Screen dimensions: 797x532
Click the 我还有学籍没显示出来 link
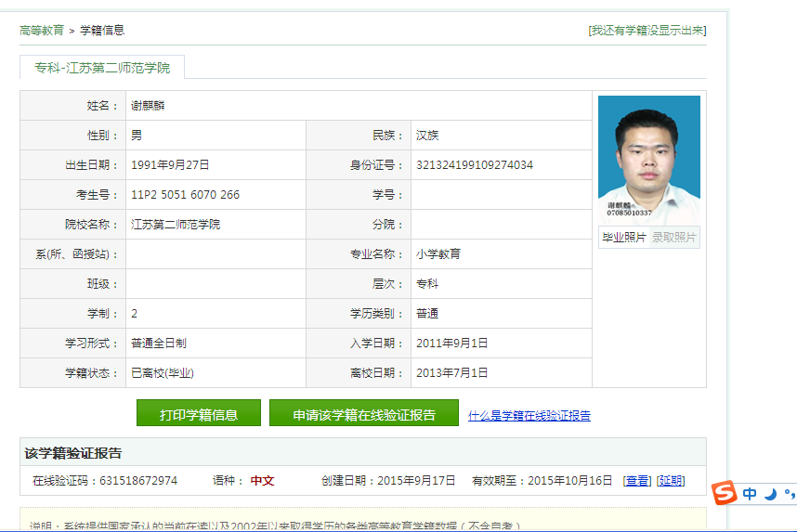pyautogui.click(x=647, y=31)
